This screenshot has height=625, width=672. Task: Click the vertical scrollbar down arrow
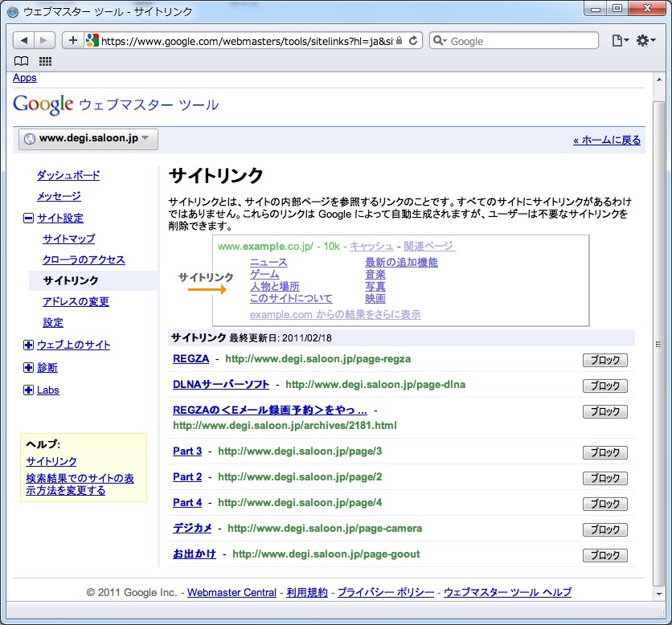pyautogui.click(x=658, y=594)
